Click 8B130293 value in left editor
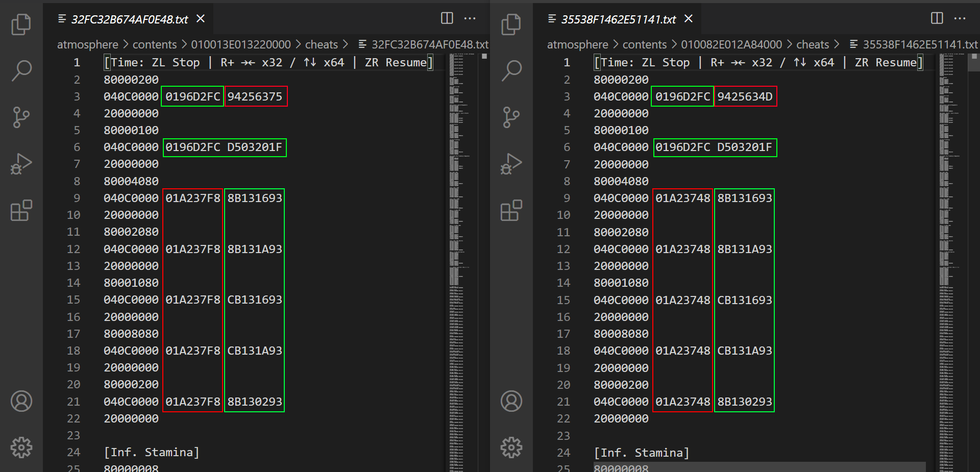Screen dimensions: 980x472 pos(255,402)
